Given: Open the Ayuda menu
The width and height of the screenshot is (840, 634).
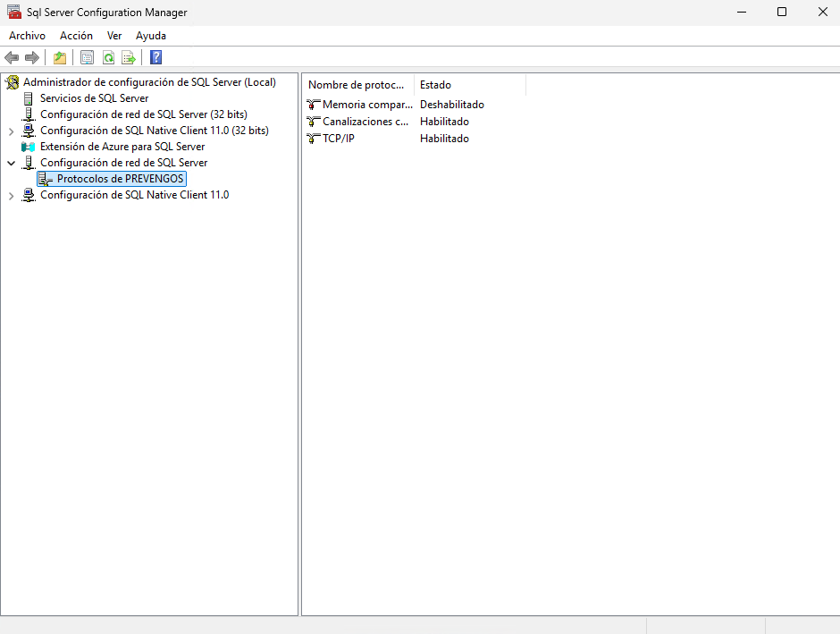Looking at the screenshot, I should coord(151,36).
